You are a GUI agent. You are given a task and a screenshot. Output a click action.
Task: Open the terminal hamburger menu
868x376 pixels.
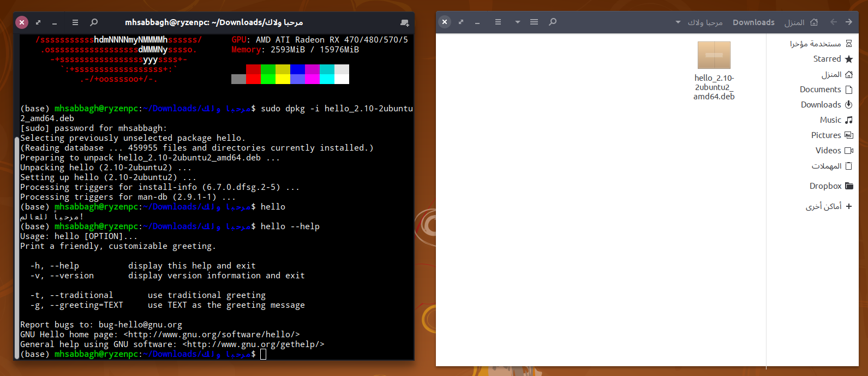[75, 22]
